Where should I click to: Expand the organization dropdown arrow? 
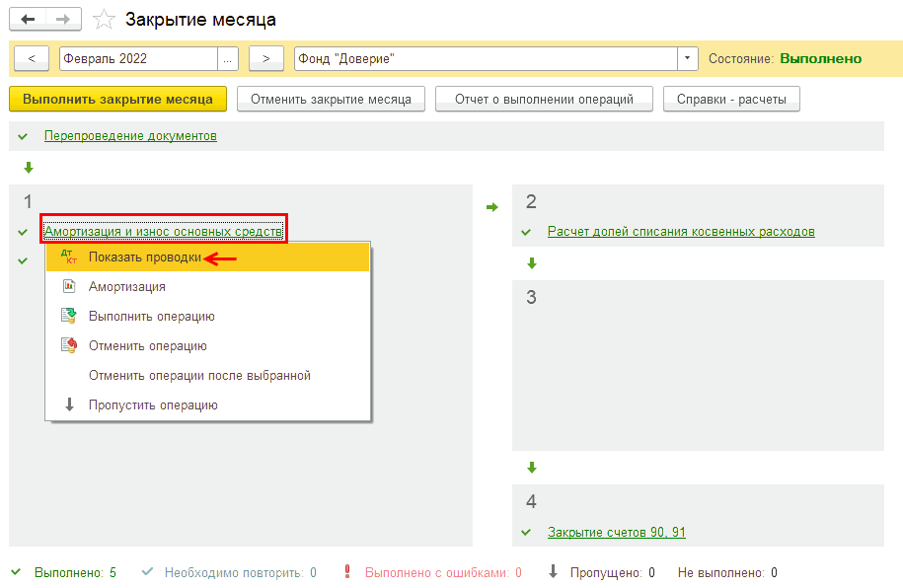[687, 59]
